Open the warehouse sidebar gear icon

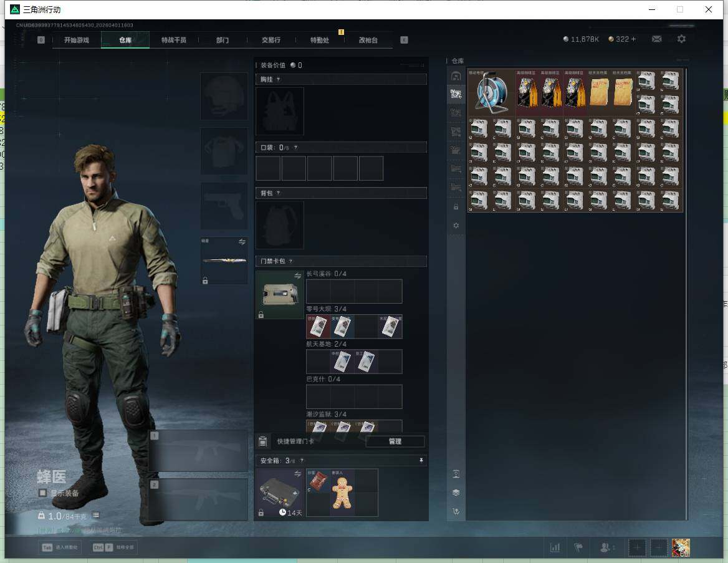point(456,225)
